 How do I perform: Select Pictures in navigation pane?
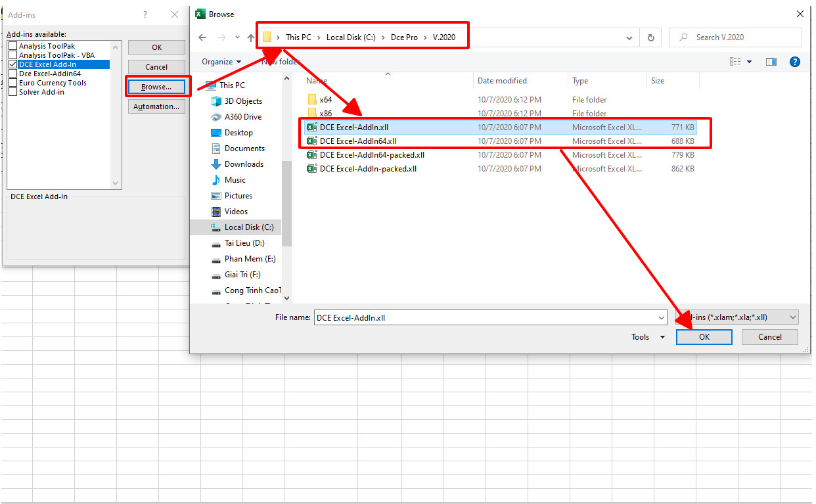tap(238, 196)
